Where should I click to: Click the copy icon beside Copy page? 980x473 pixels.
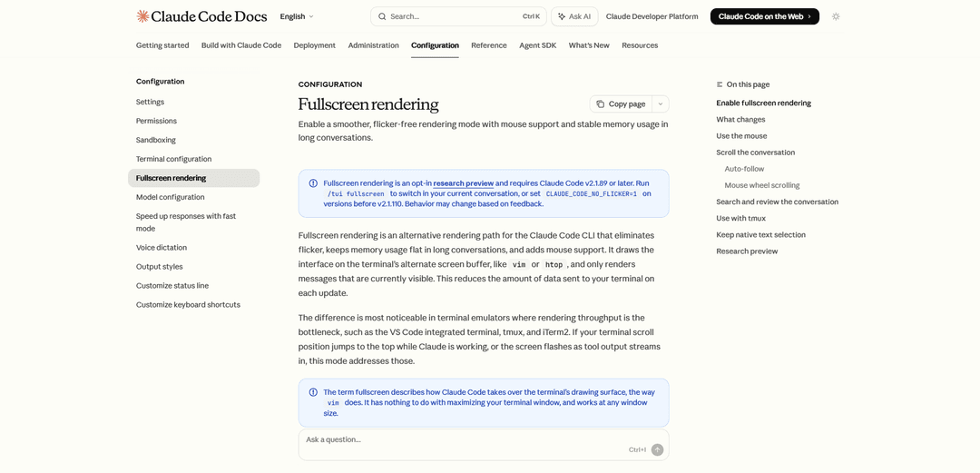point(600,104)
